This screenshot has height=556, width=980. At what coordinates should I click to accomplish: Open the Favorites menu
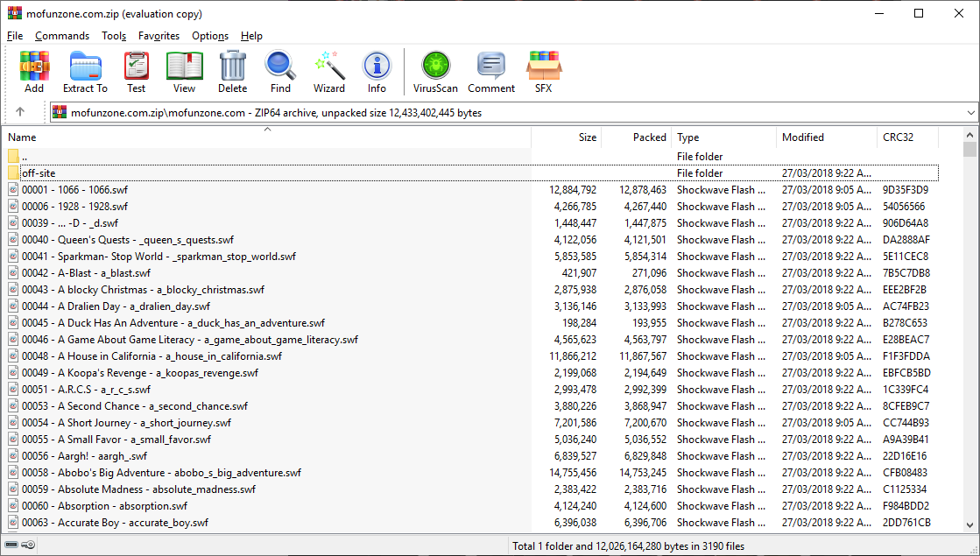pos(159,36)
